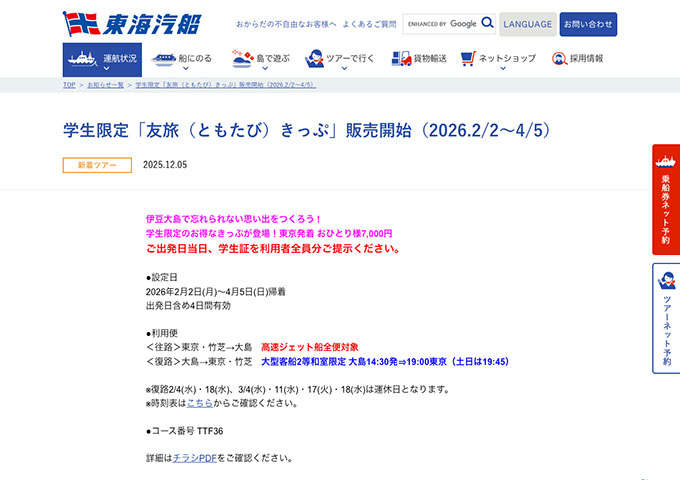Expand chevron under ツアーで行く
Image resolution: width=680 pixels, height=480 pixels.
[344, 69]
